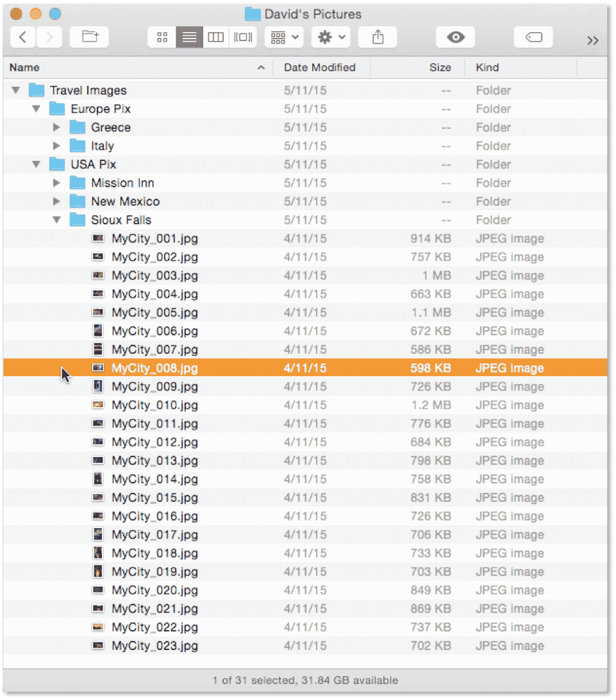Select the Europe Pix folder icon
The width and height of the screenshot is (616, 700).
click(x=57, y=108)
